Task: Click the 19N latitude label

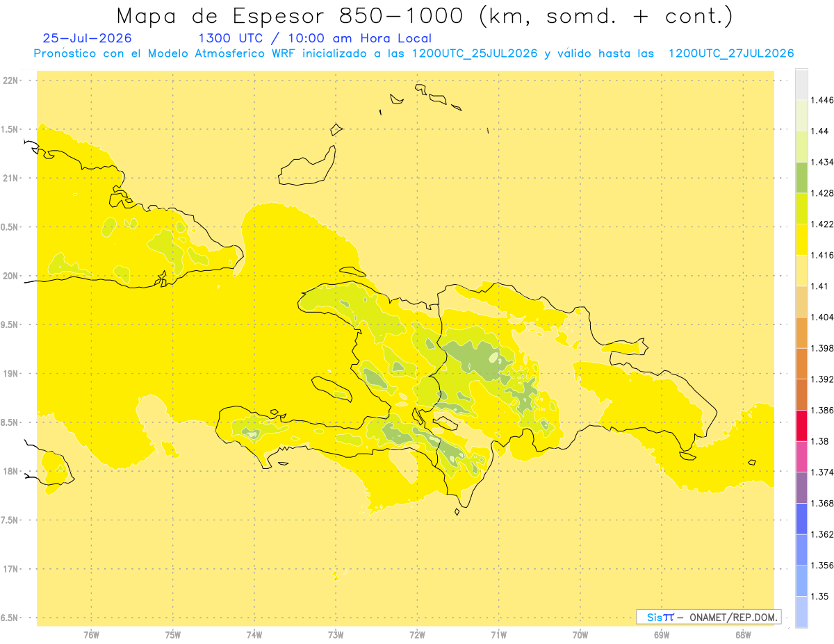Action: pos(12,373)
